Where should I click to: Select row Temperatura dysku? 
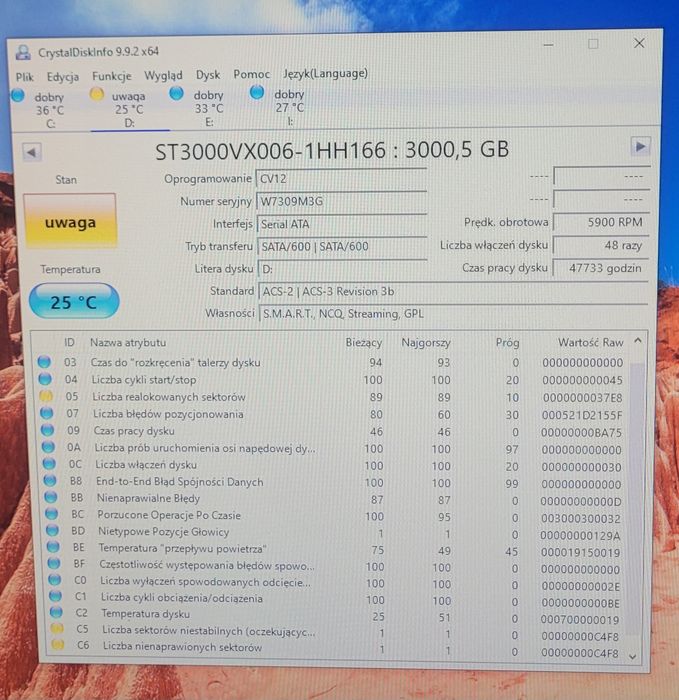(x=336, y=616)
